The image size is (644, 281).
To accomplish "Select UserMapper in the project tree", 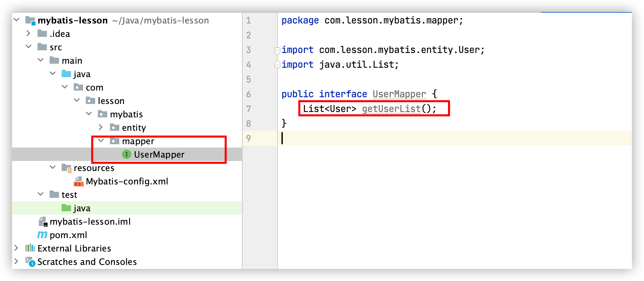I will [x=159, y=155].
